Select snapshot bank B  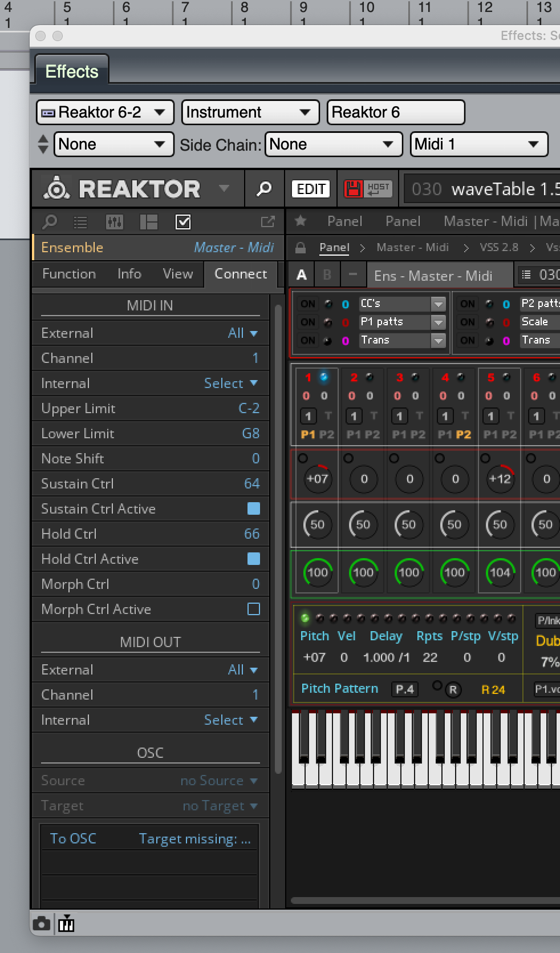[327, 274]
